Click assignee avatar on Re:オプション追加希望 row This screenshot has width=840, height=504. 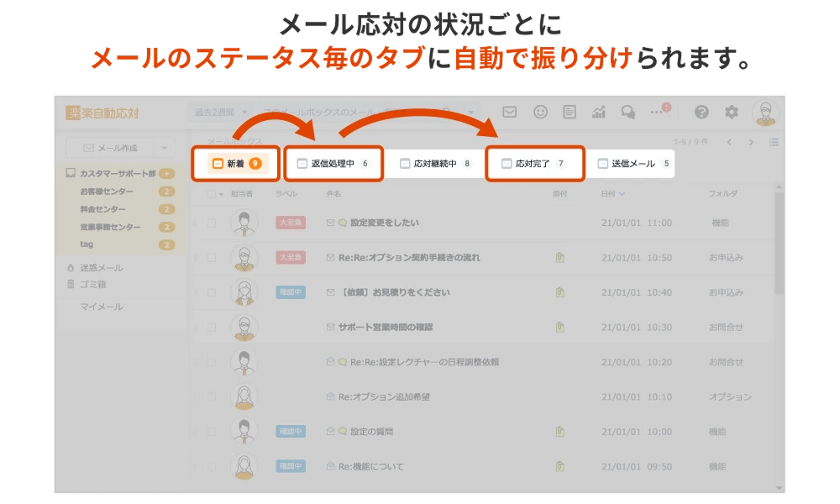coord(244,396)
